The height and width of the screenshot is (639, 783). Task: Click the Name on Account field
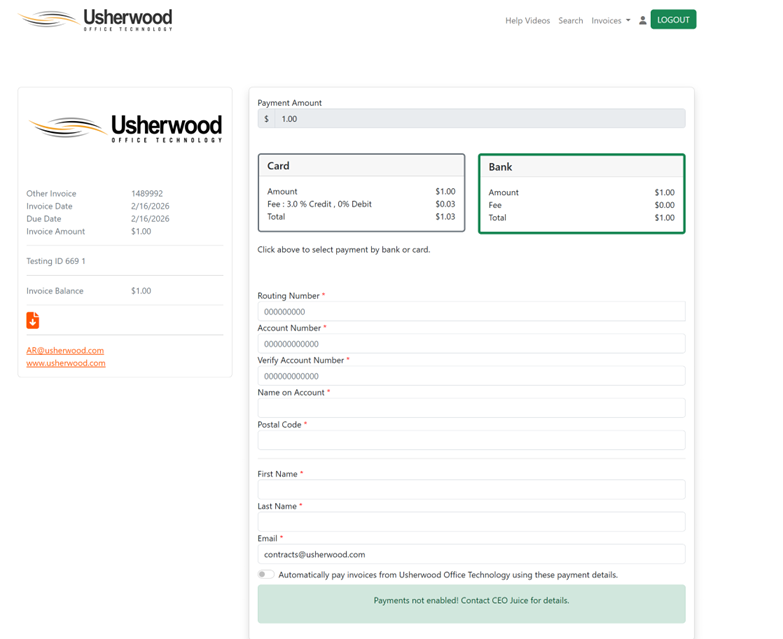tap(471, 408)
